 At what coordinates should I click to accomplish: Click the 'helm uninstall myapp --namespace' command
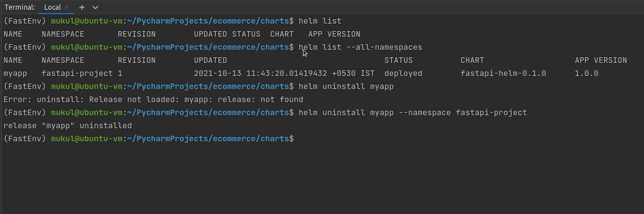click(412, 113)
